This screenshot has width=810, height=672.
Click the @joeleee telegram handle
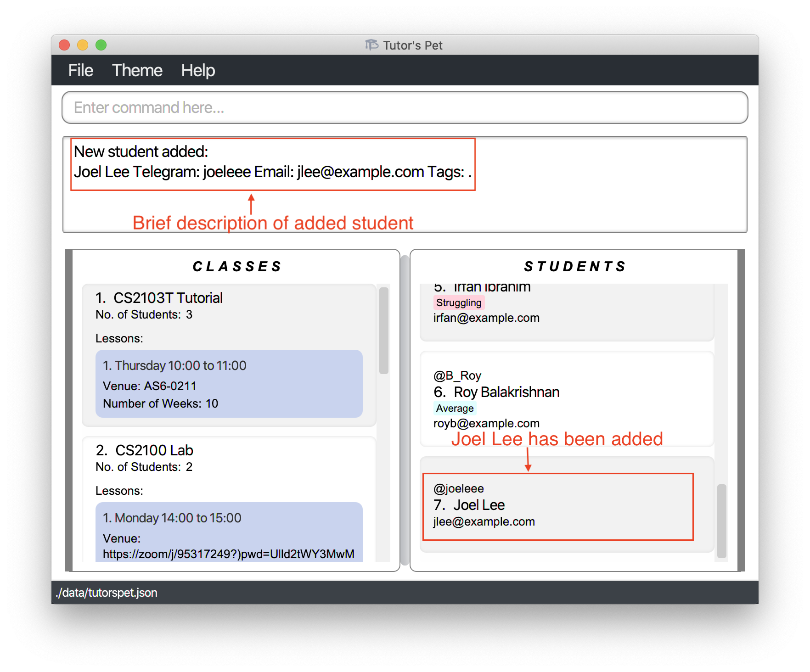(458, 488)
